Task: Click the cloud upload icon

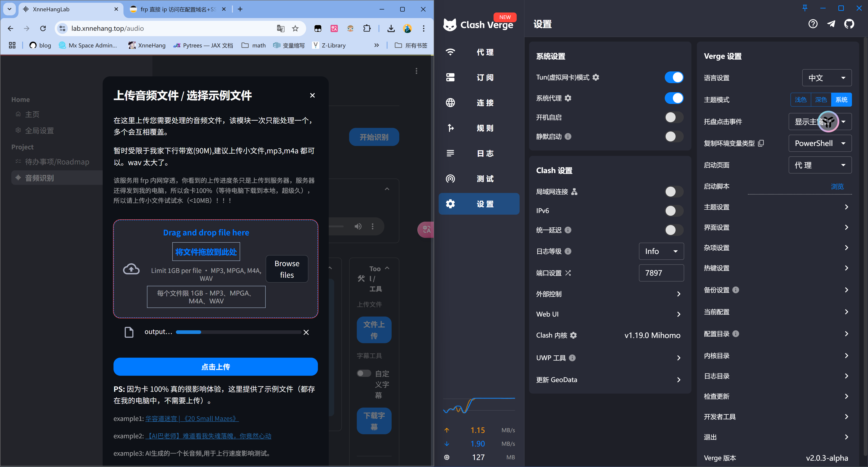Action: 131,269
